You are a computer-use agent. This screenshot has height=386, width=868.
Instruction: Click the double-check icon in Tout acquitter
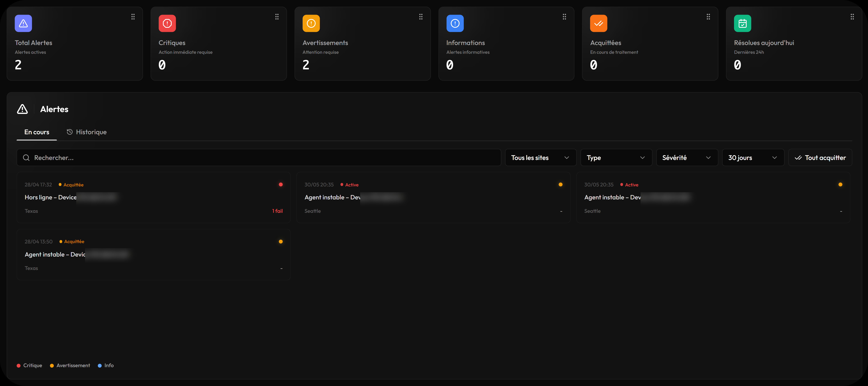(x=798, y=158)
